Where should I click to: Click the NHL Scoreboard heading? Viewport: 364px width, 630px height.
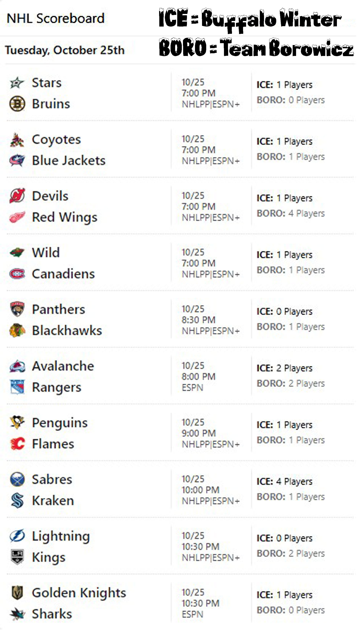coord(56,19)
